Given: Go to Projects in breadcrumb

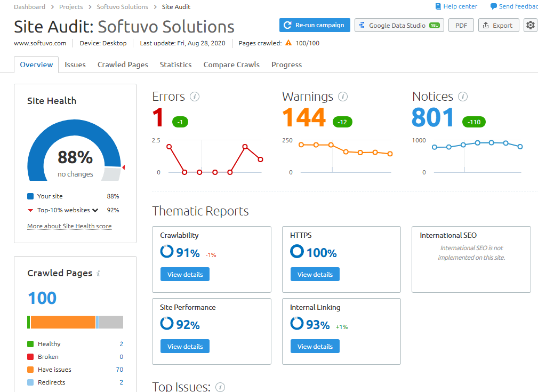Looking at the screenshot, I should 71,7.
